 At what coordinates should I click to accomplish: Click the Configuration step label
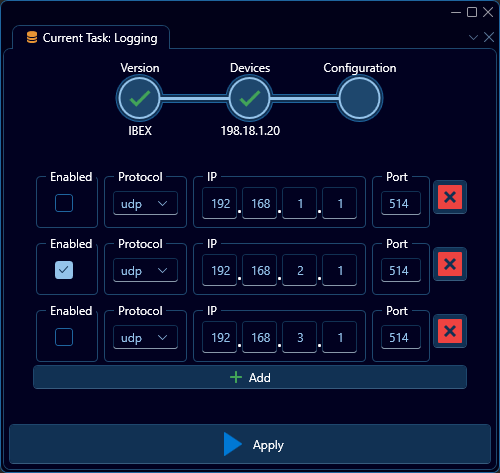(360, 68)
